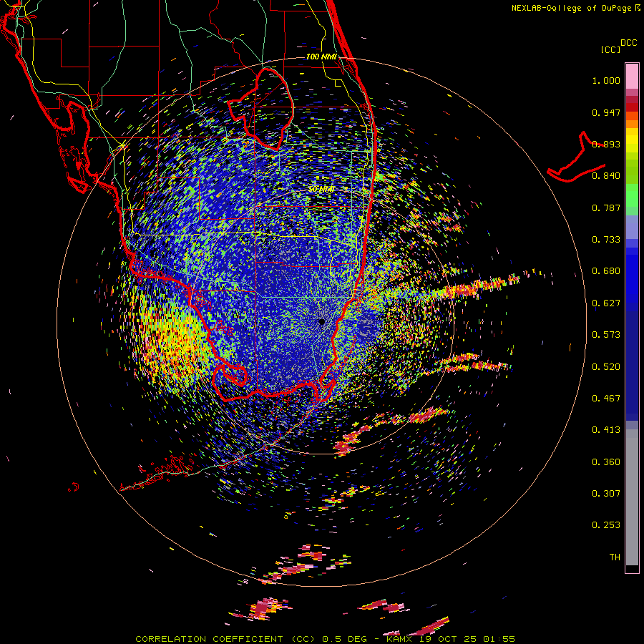Click the 0.840 color scale label
This screenshot has height=644, width=644.
coord(606,176)
